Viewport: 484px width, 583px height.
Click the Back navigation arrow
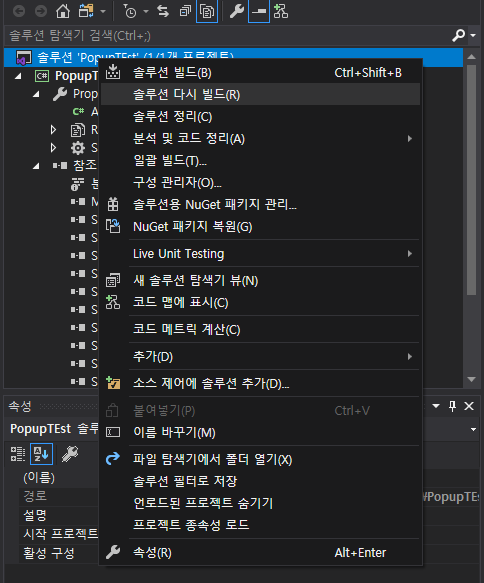pos(19,12)
